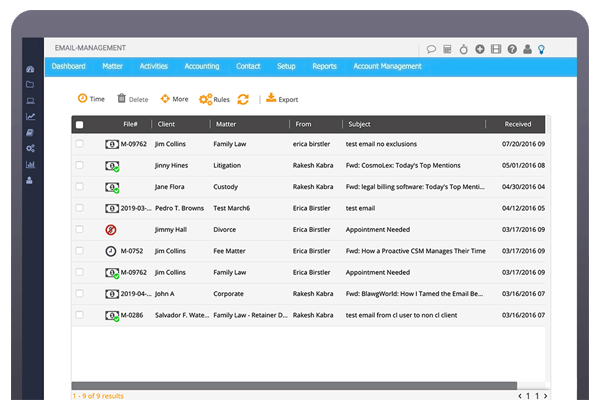Open the Account Management menu
This screenshot has width=600, height=400.
pos(387,66)
